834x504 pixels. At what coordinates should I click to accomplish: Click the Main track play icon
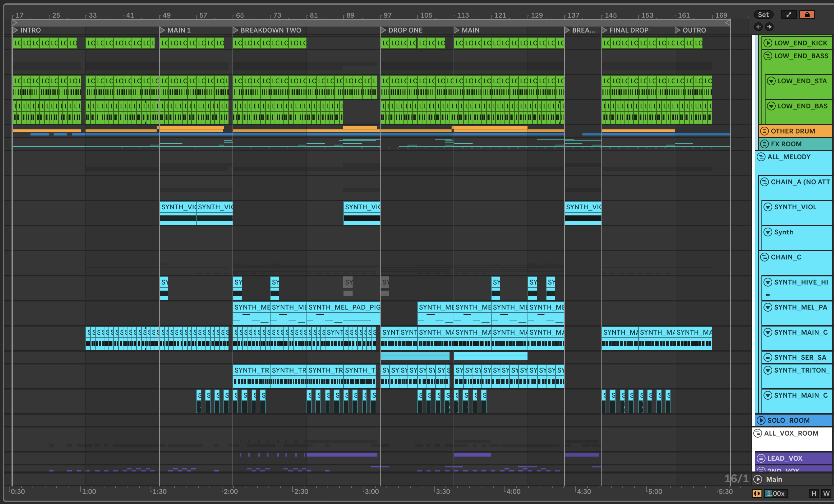tap(758, 479)
